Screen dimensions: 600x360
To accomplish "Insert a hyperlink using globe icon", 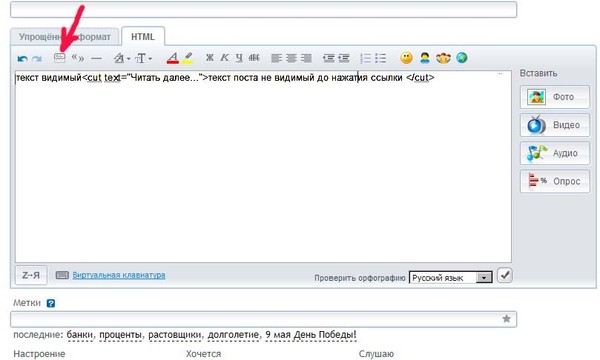I will [x=462, y=58].
